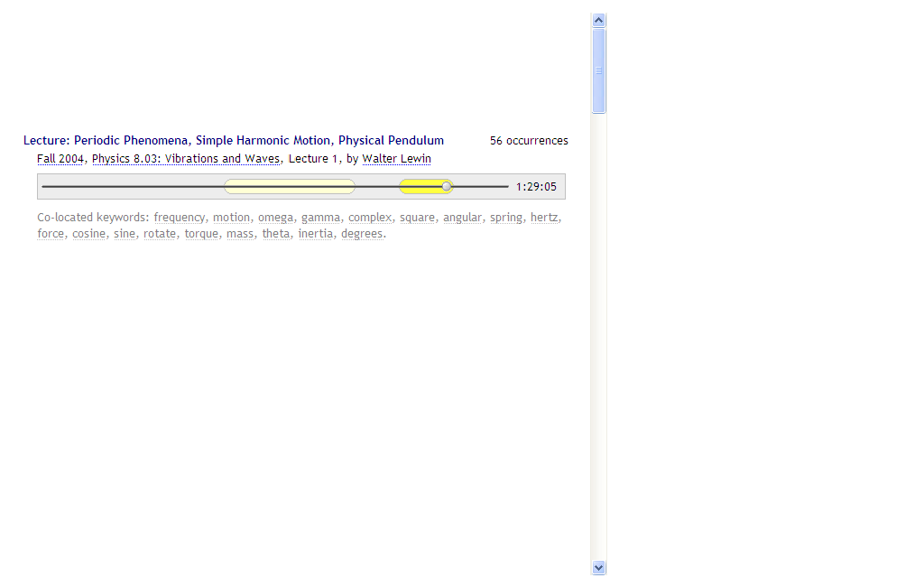
Task: Open the 'angular' keyword
Action: pos(463,218)
